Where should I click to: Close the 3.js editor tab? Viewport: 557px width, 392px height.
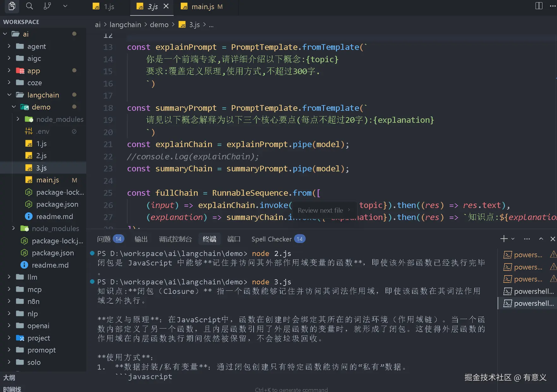tap(166, 6)
